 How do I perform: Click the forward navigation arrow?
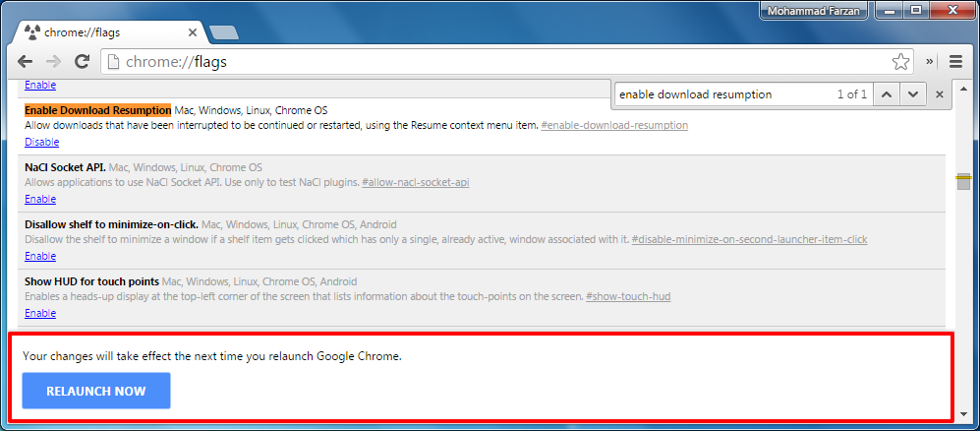[53, 61]
